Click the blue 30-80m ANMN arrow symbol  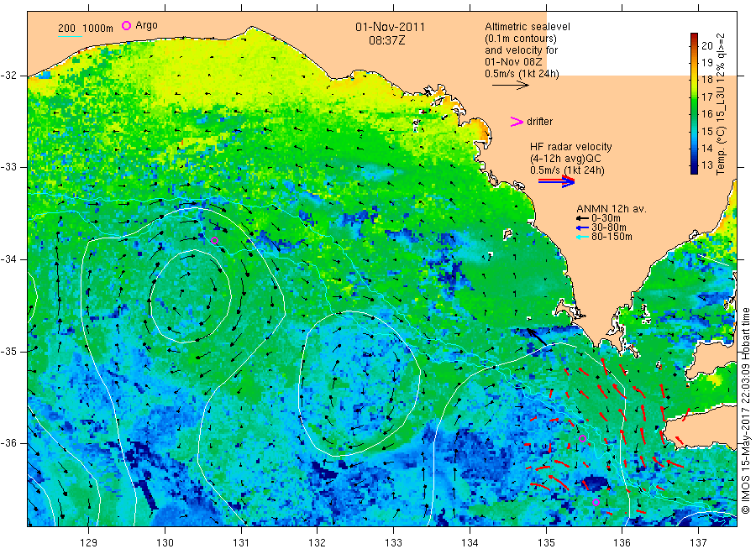point(582,227)
